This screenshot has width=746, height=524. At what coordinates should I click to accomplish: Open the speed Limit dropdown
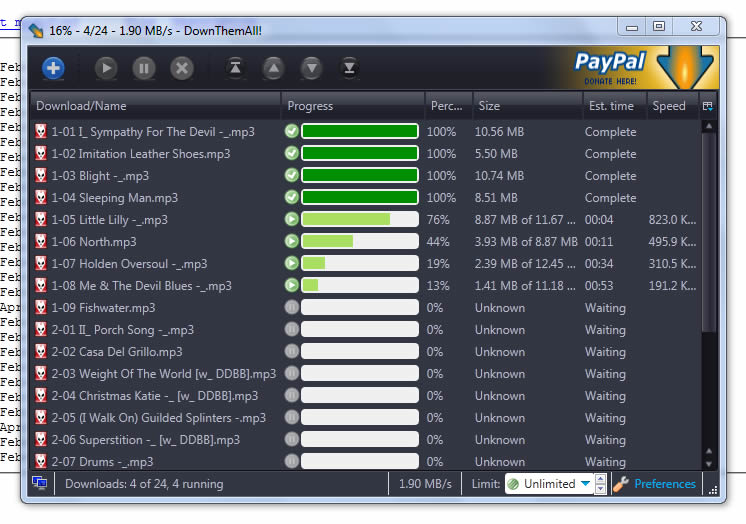[x=549, y=484]
